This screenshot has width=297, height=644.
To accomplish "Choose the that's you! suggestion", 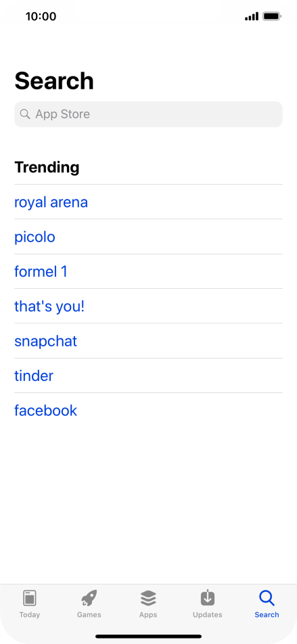I will point(49,306).
